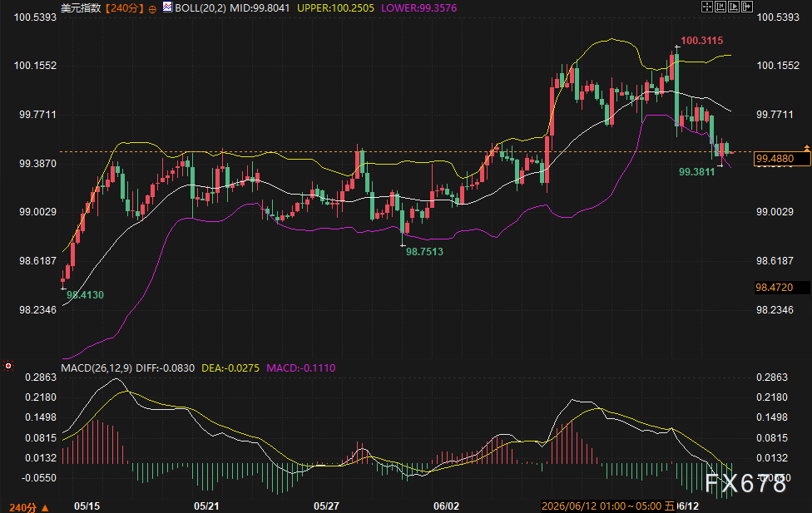Image resolution: width=812 pixels, height=513 pixels.
Task: Expand the 240分 period selector at bottom left
Action: point(29,507)
